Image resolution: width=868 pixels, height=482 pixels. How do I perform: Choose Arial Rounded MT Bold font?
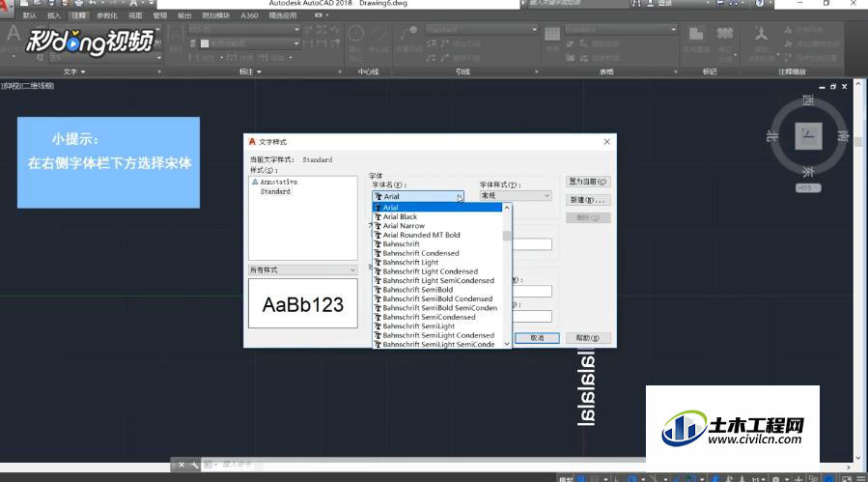[437, 235]
